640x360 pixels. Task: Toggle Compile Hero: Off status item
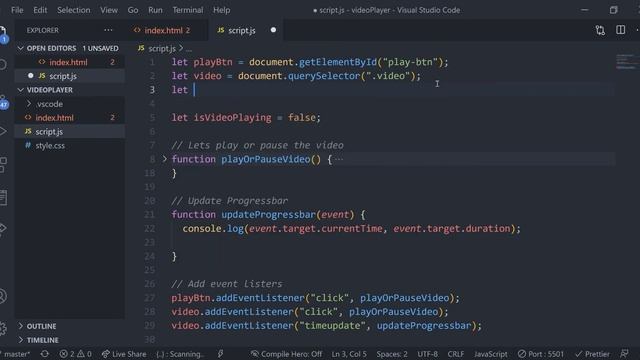click(287, 353)
